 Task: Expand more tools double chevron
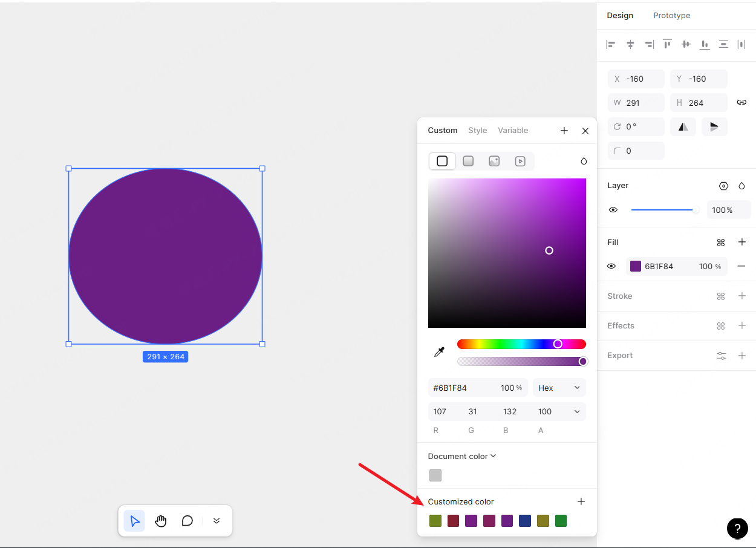tap(217, 521)
